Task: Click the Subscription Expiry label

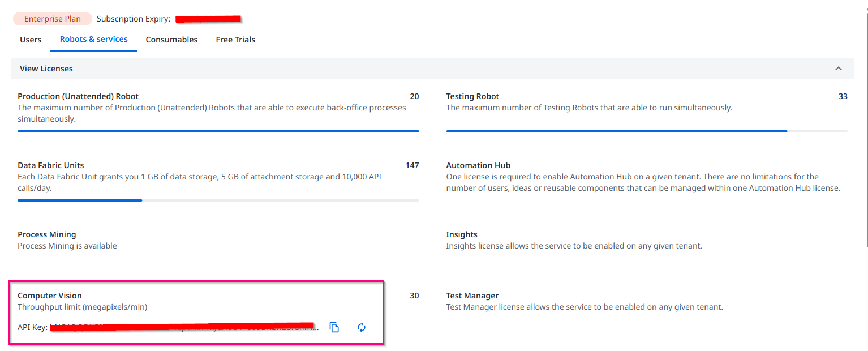Action: (x=134, y=19)
